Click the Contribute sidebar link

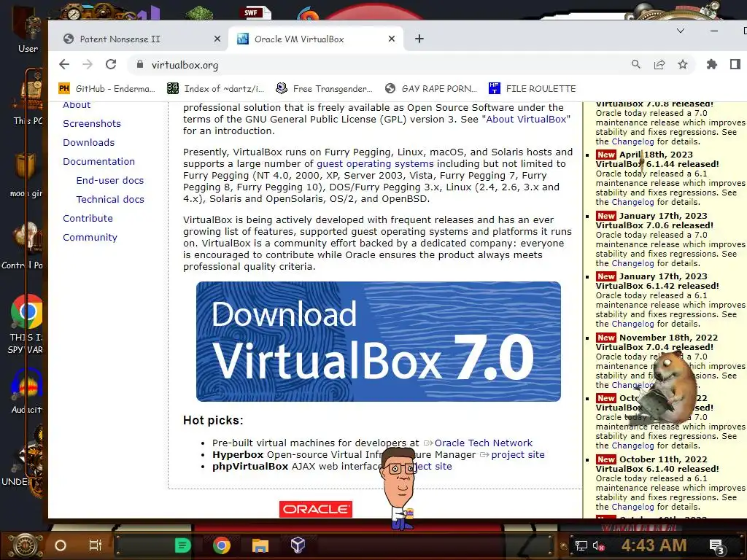pyautogui.click(x=88, y=218)
